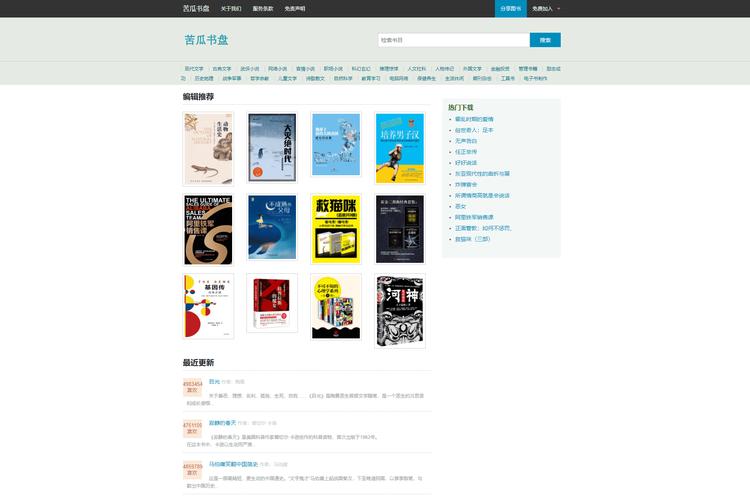Open the 诗歌散文 category
750x500 pixels.
[x=315, y=78]
